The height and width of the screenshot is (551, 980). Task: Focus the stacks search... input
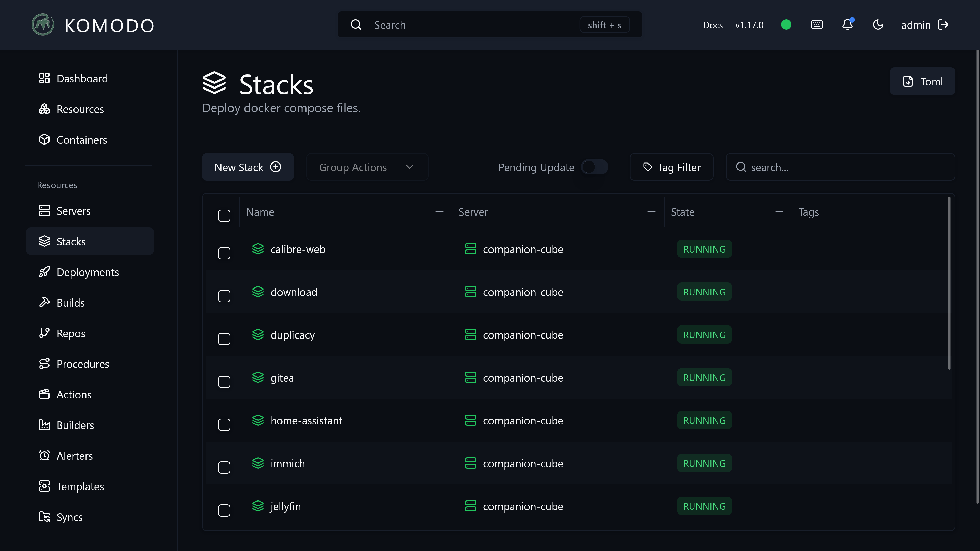point(840,167)
